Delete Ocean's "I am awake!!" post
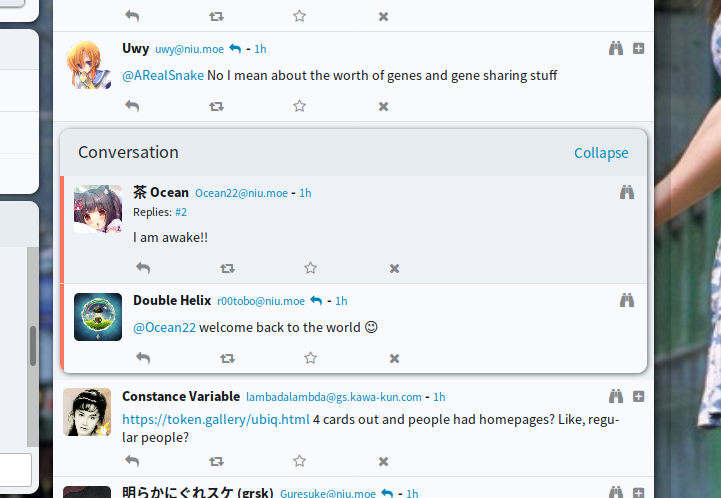Image resolution: width=721 pixels, height=498 pixels. coord(394,268)
